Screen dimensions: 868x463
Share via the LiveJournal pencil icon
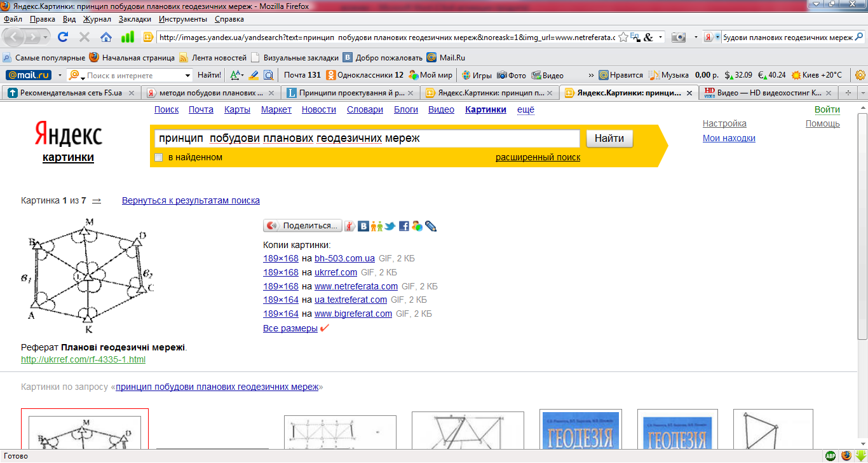point(431,226)
